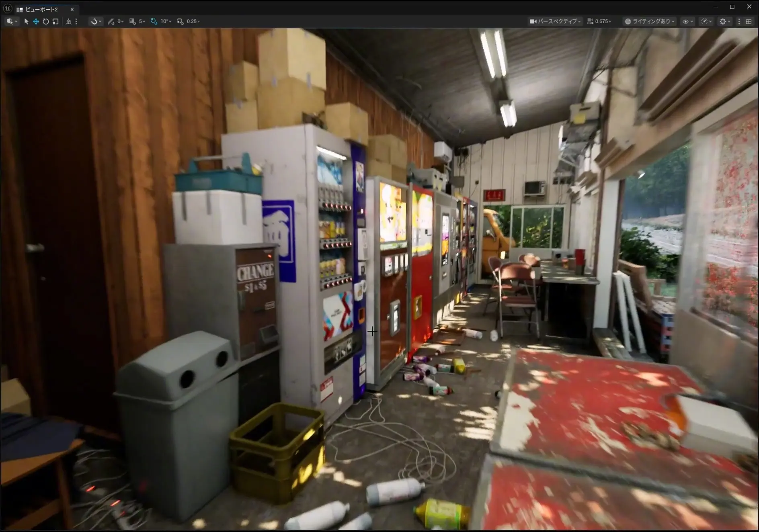Open the viewport settings gear menu

coord(725,21)
